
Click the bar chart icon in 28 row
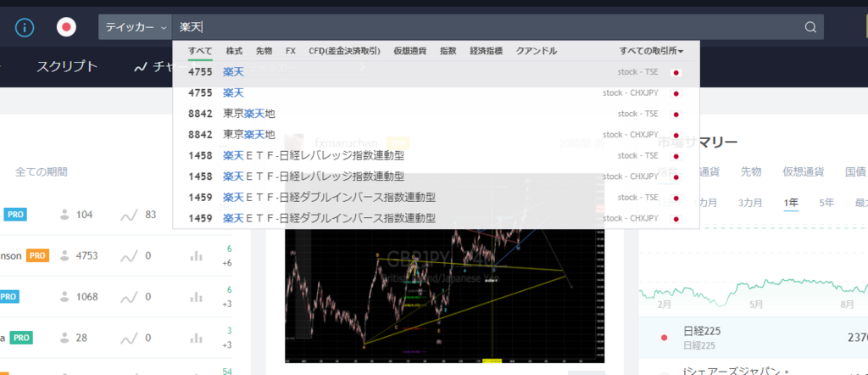[196, 338]
